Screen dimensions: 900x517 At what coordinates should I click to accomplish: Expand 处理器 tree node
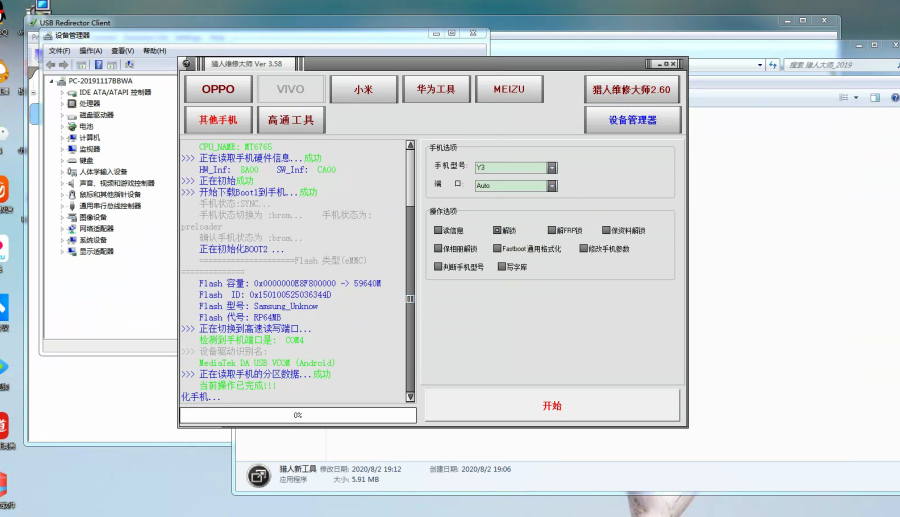[63, 104]
